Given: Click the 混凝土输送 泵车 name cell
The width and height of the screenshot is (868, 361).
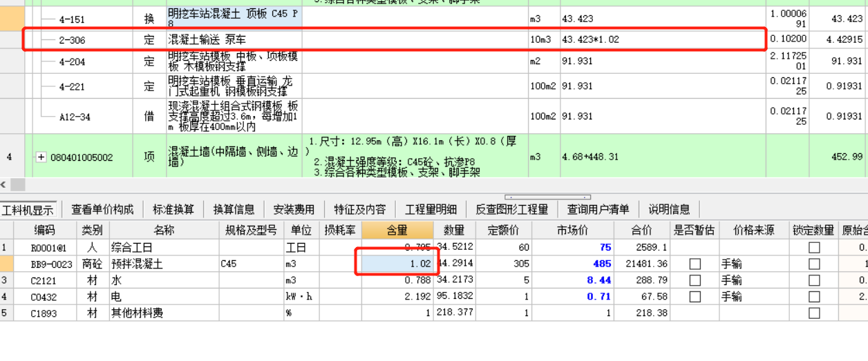Looking at the screenshot, I should 234,40.
